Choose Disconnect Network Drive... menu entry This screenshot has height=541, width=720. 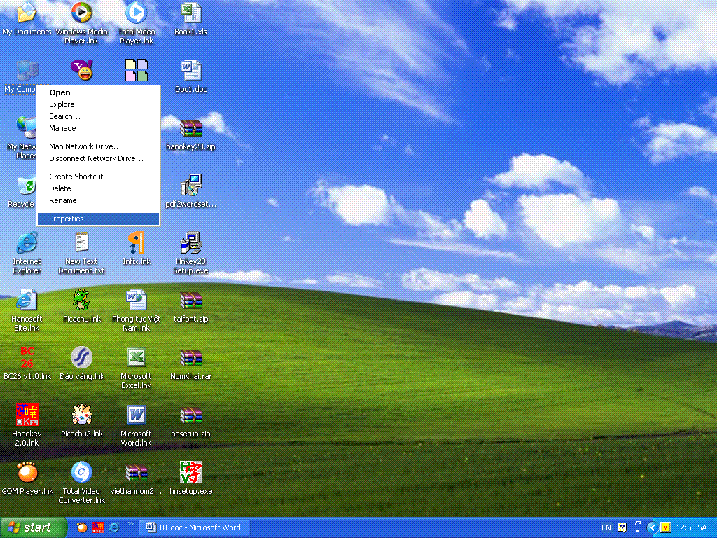pyautogui.click(x=98, y=158)
